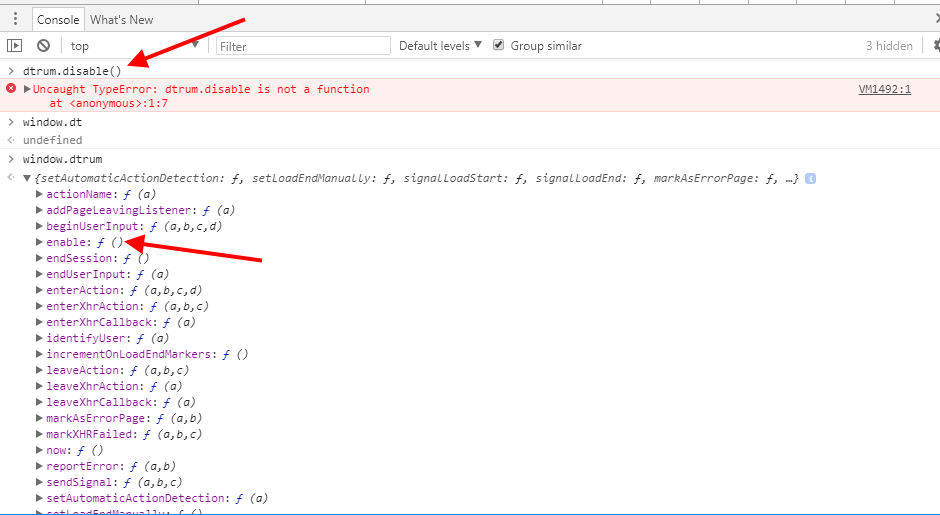Expand the enterAction entry
This screenshot has height=515, width=940.
(x=40, y=290)
